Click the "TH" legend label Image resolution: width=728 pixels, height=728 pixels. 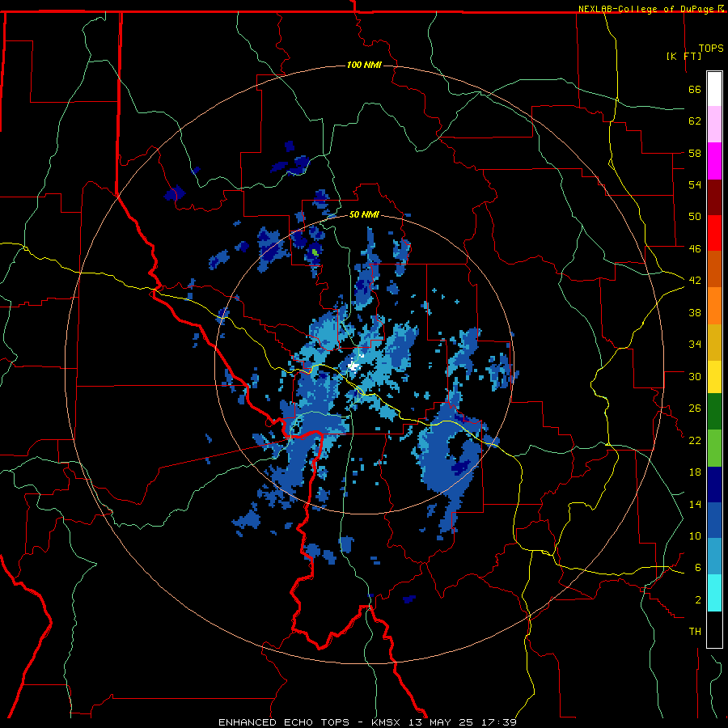pyautogui.click(x=695, y=632)
